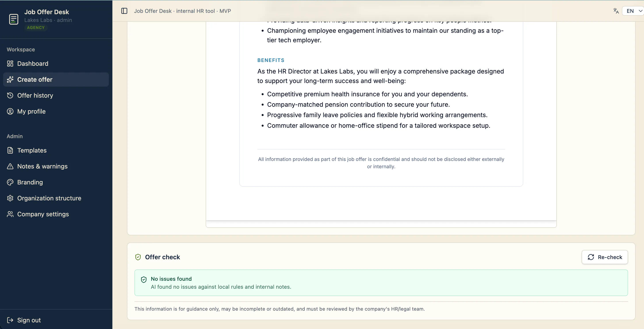Click the Branding palette icon
The height and width of the screenshot is (329, 644).
pos(10,182)
